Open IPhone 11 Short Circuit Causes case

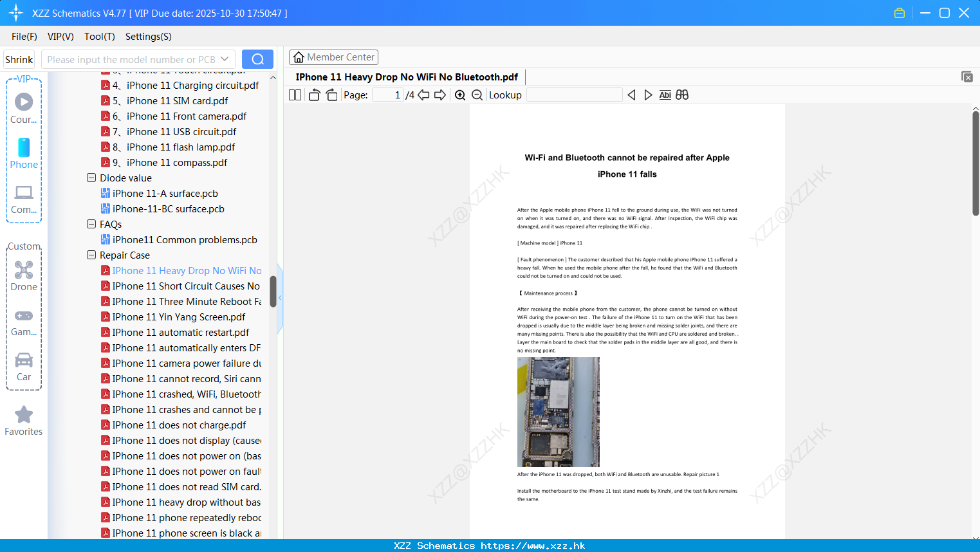181,286
